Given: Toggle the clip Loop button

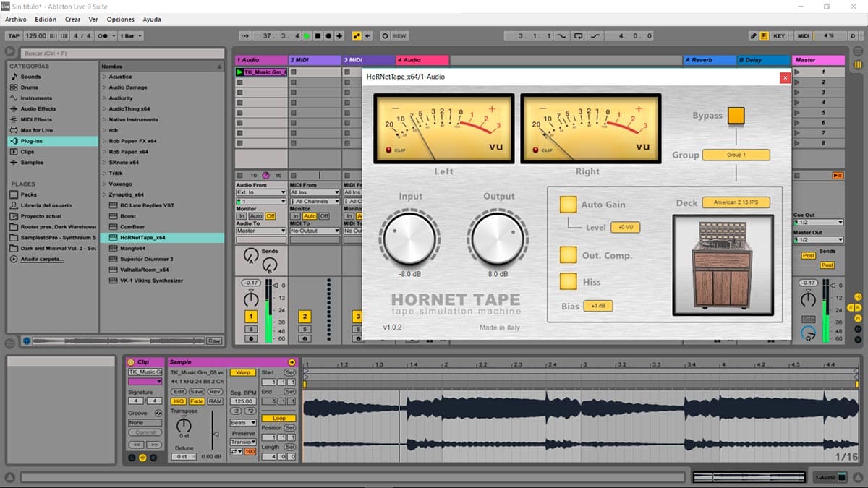Looking at the screenshot, I should [279, 419].
